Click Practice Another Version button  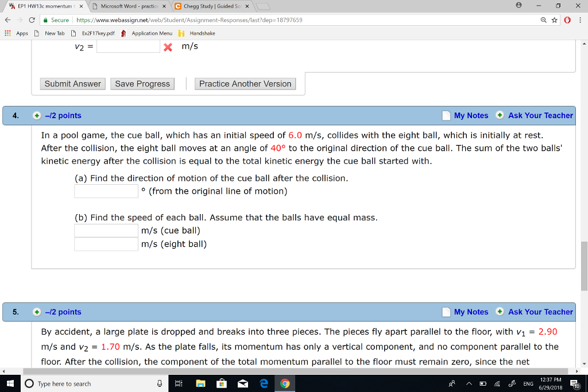tap(245, 84)
